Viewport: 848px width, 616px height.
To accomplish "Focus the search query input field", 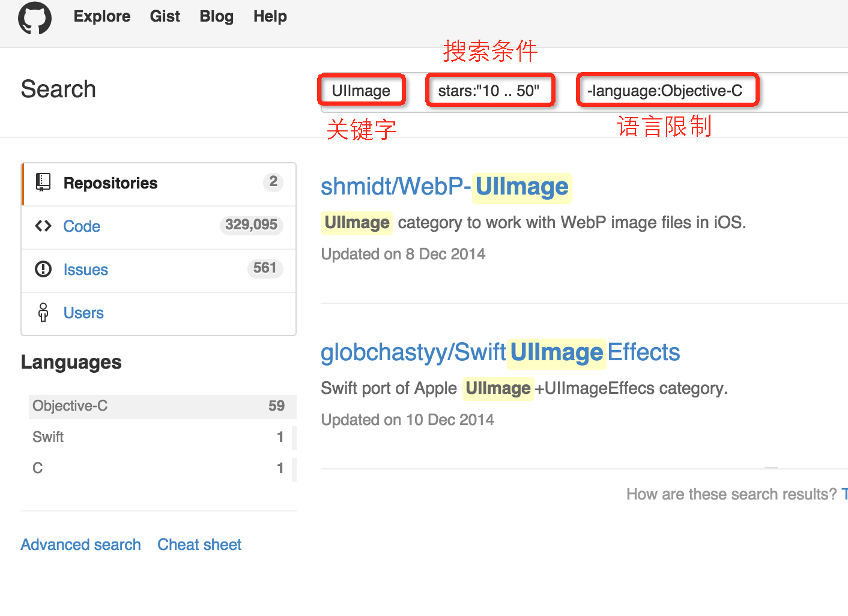I will (584, 91).
